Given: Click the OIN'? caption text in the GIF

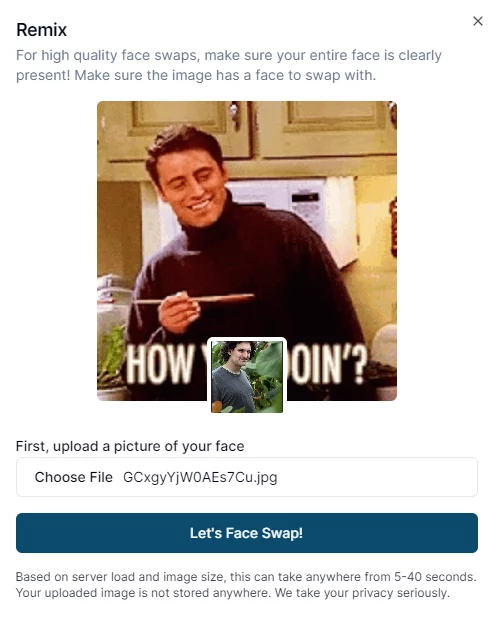Looking at the screenshot, I should [x=329, y=365].
